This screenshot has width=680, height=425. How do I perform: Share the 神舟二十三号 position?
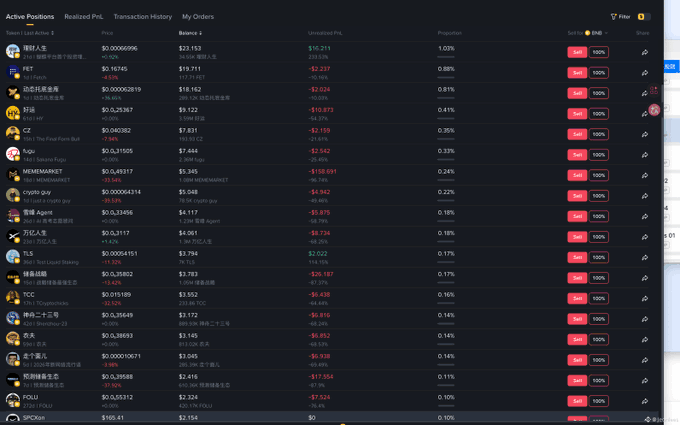tap(645, 319)
